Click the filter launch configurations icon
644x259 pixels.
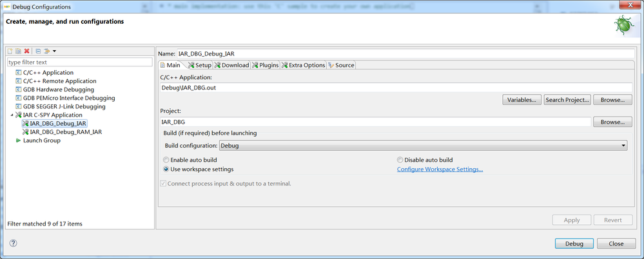point(47,52)
